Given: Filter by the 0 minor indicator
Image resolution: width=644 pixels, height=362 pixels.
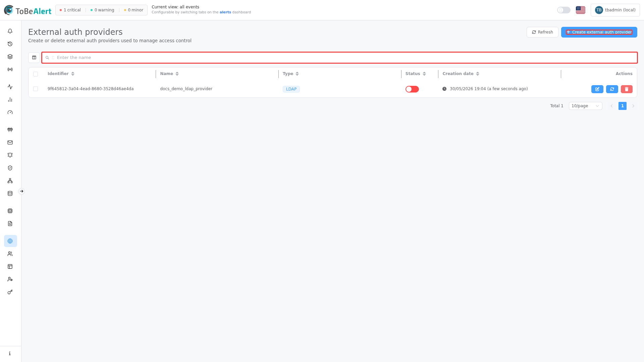Looking at the screenshot, I should pyautogui.click(x=133, y=10).
